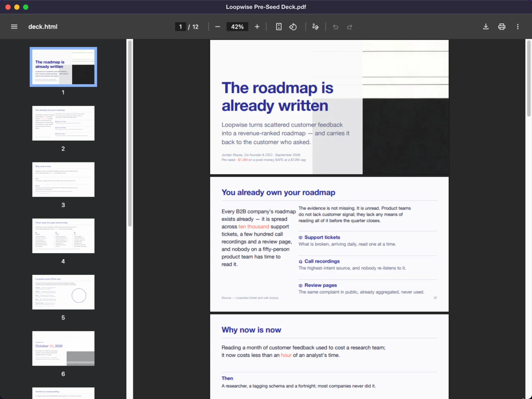Open page 4 thumbnail in sidebar
Viewport: 532px width, 399px height.
(x=63, y=236)
